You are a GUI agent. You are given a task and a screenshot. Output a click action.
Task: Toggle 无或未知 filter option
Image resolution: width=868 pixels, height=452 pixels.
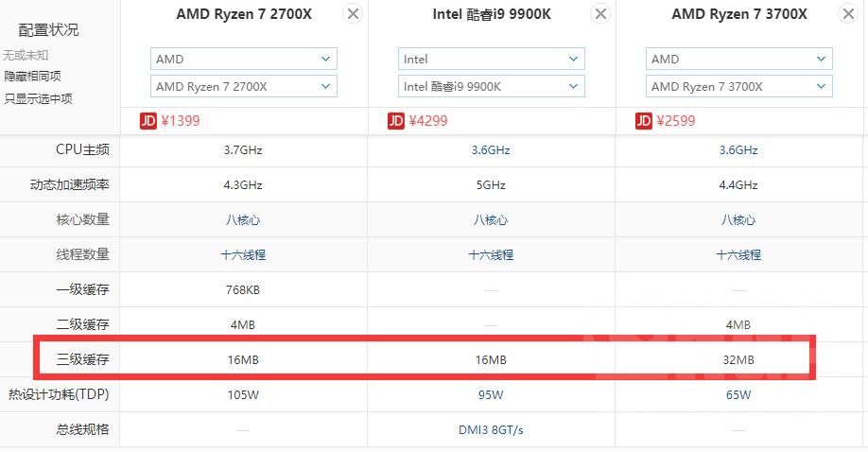26,55
